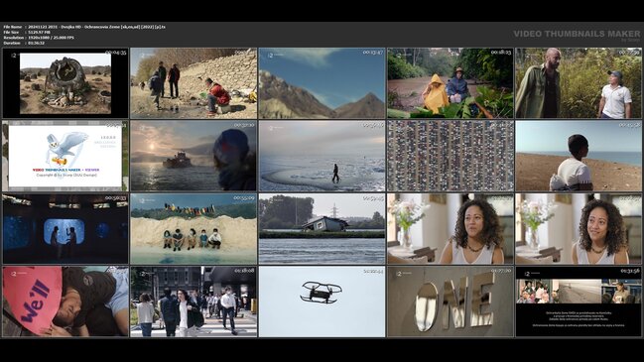The height and width of the screenshot is (362, 644).
Task: Select the end credits thumbnail at 01:31:58
Action: coord(579,302)
